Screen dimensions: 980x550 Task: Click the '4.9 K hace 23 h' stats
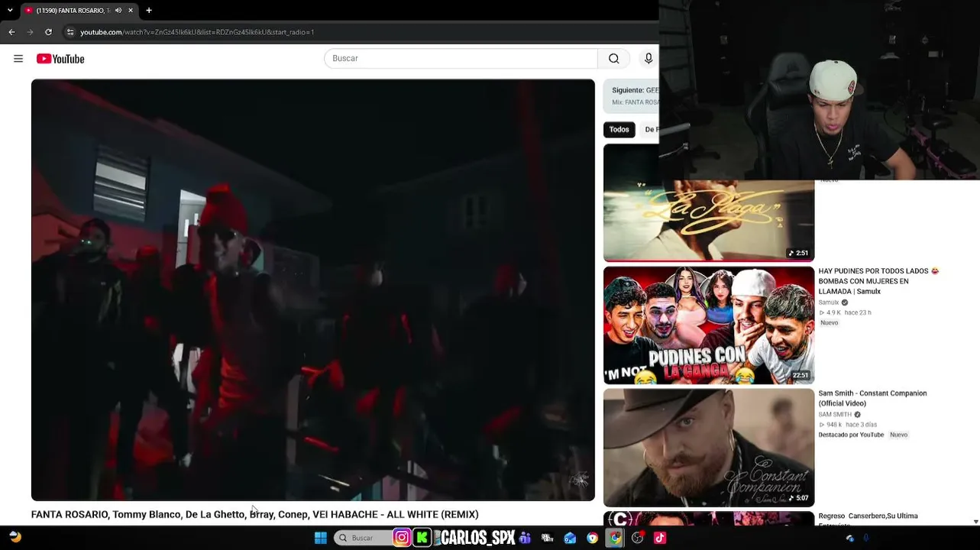tap(846, 312)
